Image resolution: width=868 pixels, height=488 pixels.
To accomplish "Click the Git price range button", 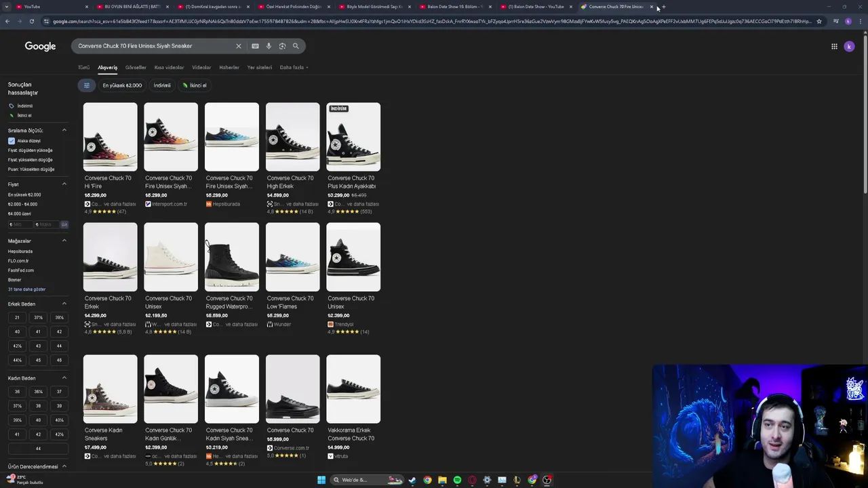I will pos(64,224).
